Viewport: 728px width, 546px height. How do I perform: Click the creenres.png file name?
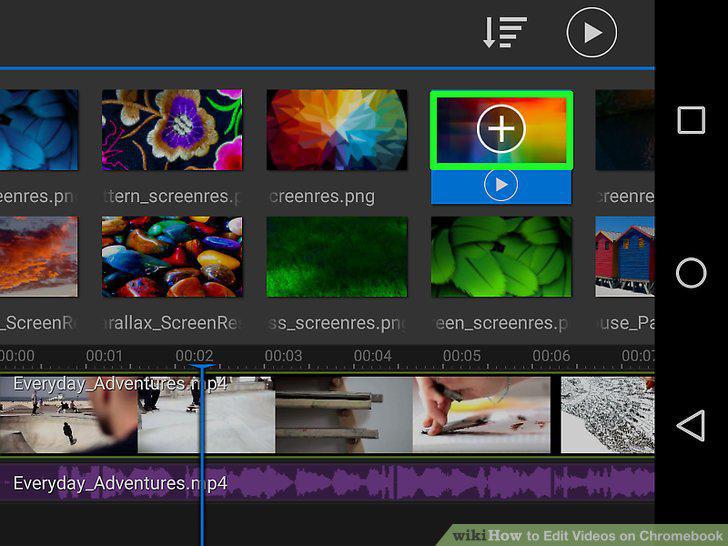click(322, 197)
